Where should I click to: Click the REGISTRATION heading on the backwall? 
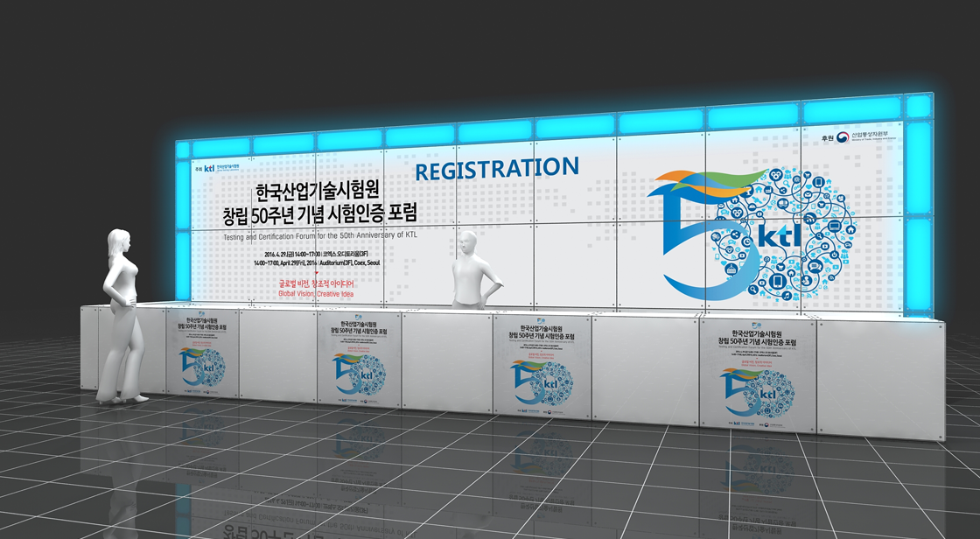pyautogui.click(x=498, y=169)
